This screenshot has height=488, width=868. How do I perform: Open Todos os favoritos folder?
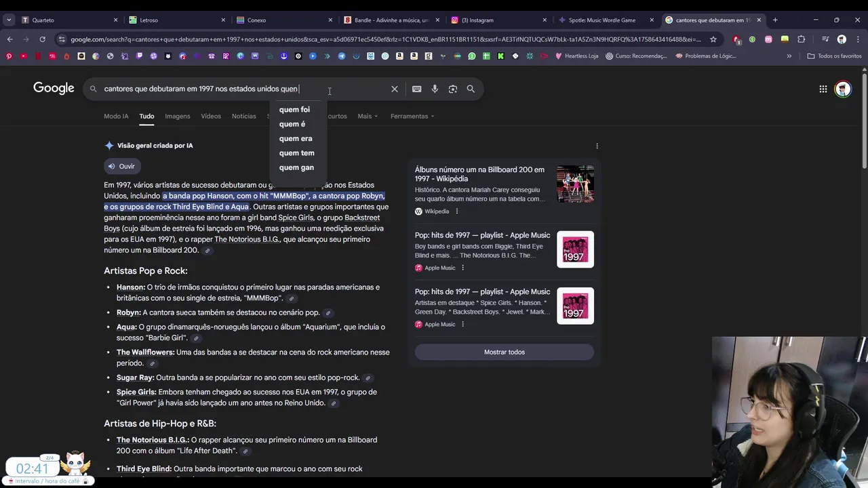(834, 56)
